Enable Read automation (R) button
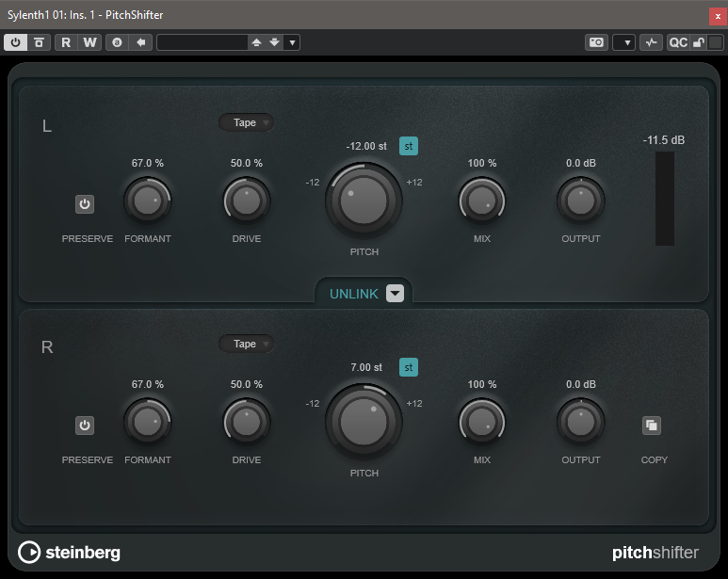728x579 pixels. (66, 42)
